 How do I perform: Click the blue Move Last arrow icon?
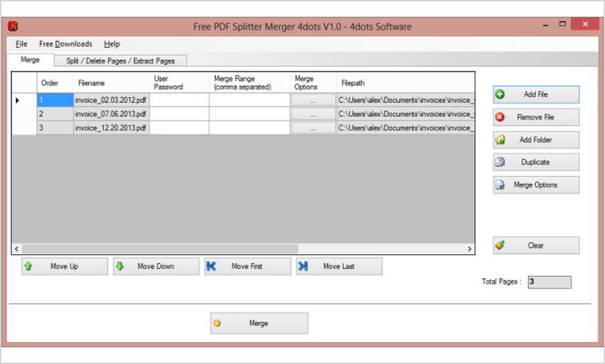click(303, 266)
